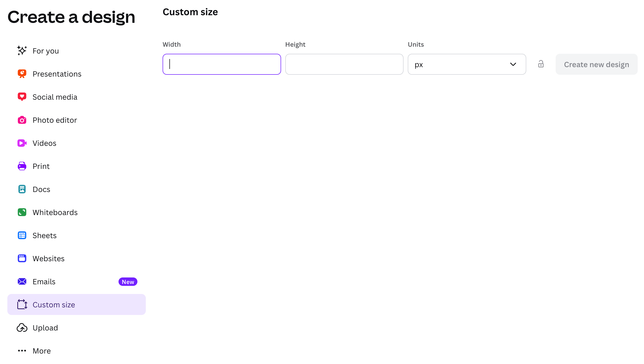Select the Docs icon in sidebar
Screen dimensions: 644x364
[22, 189]
